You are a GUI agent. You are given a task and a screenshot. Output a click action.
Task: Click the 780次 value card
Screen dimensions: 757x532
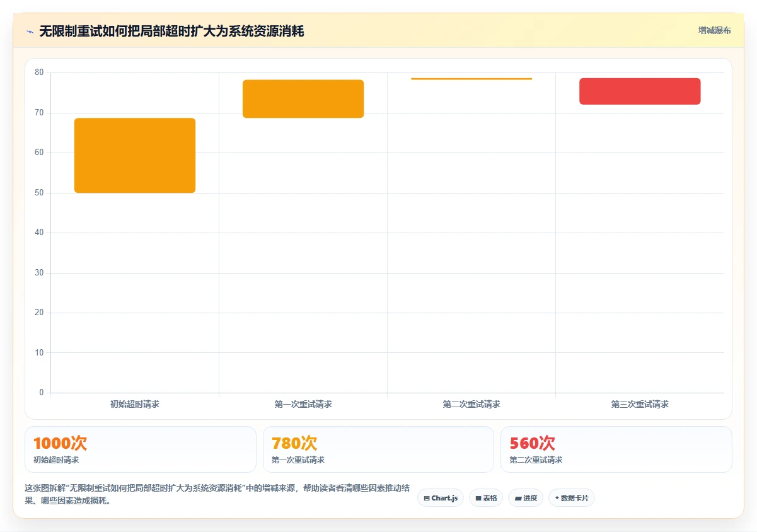tap(378, 449)
